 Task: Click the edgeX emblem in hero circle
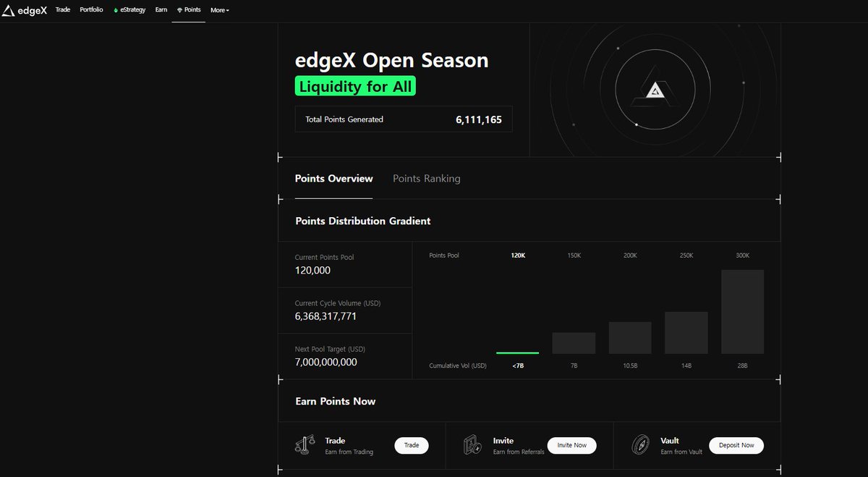click(655, 90)
